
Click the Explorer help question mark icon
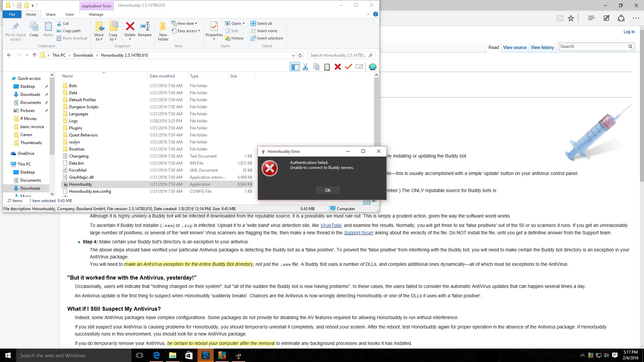375,14
